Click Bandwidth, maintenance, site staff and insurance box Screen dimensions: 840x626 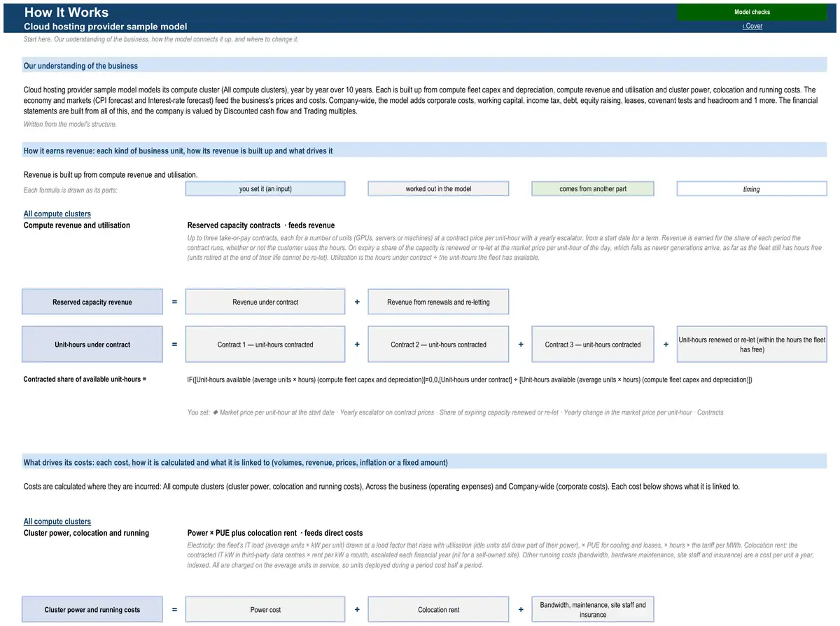[x=593, y=609]
